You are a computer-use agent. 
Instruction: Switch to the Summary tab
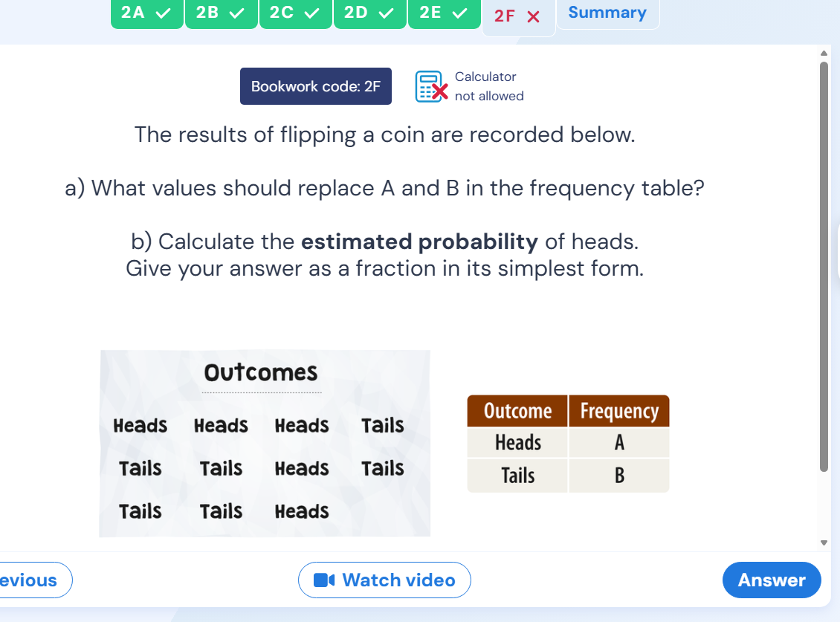click(607, 12)
